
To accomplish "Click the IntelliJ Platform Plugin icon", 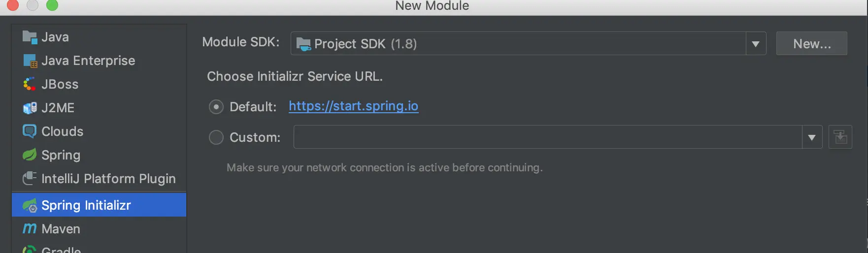I will (x=30, y=178).
